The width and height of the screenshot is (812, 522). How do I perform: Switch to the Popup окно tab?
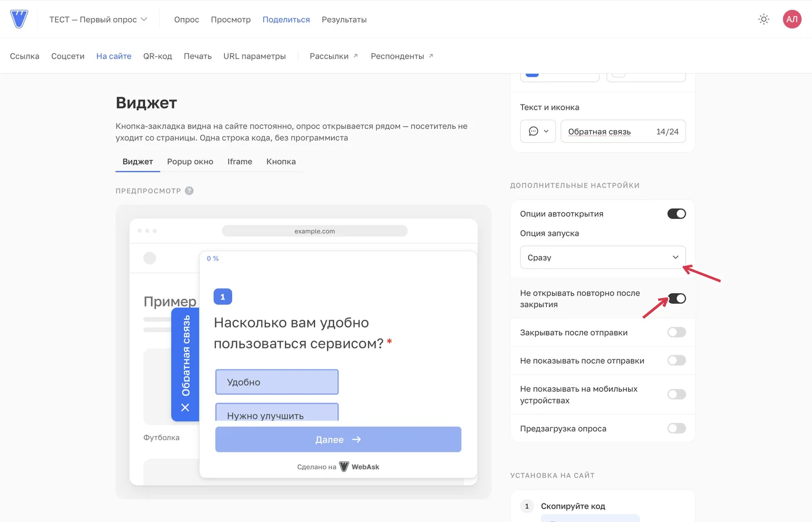pos(190,161)
